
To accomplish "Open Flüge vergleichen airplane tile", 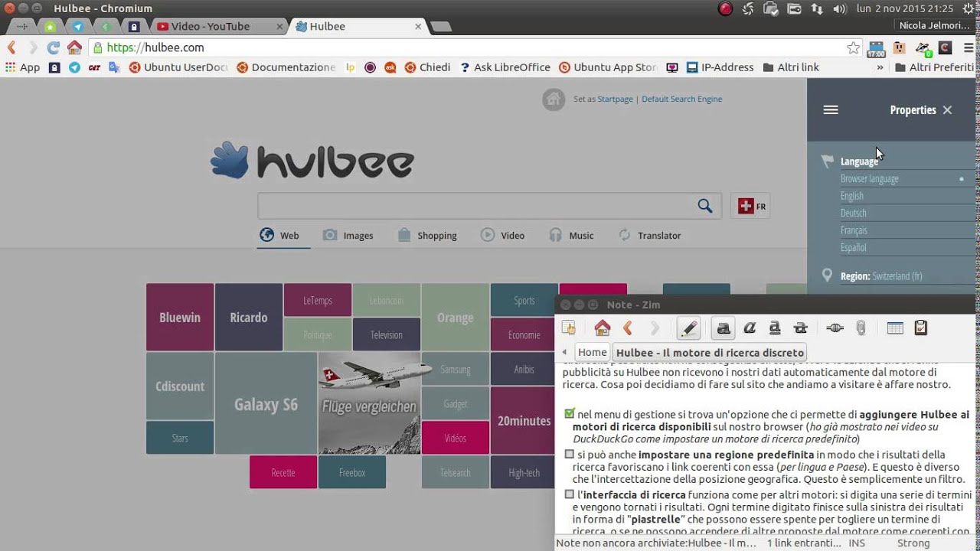I will (x=369, y=403).
